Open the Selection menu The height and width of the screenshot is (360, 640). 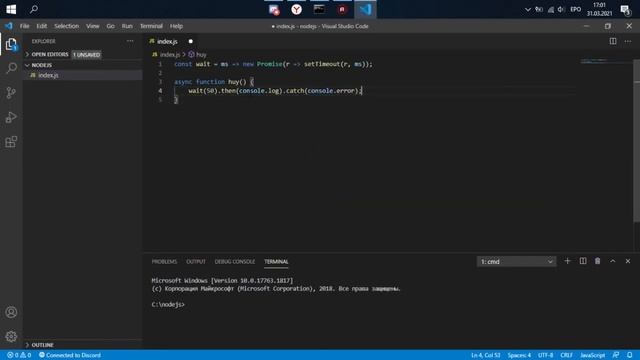[x=67, y=26]
